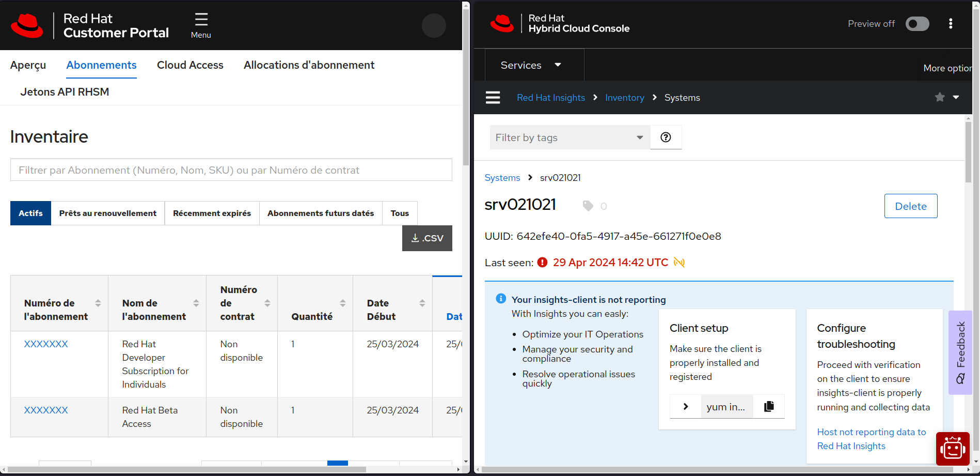This screenshot has height=476, width=980.
Task: Click the Configure troubleshooting card heading
Action: (x=856, y=336)
